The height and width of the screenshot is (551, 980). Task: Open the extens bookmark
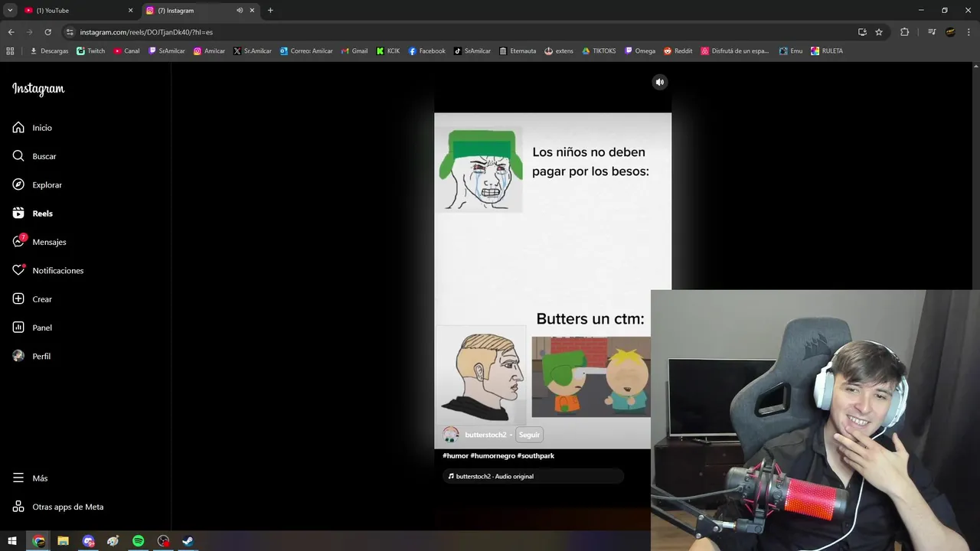point(559,51)
